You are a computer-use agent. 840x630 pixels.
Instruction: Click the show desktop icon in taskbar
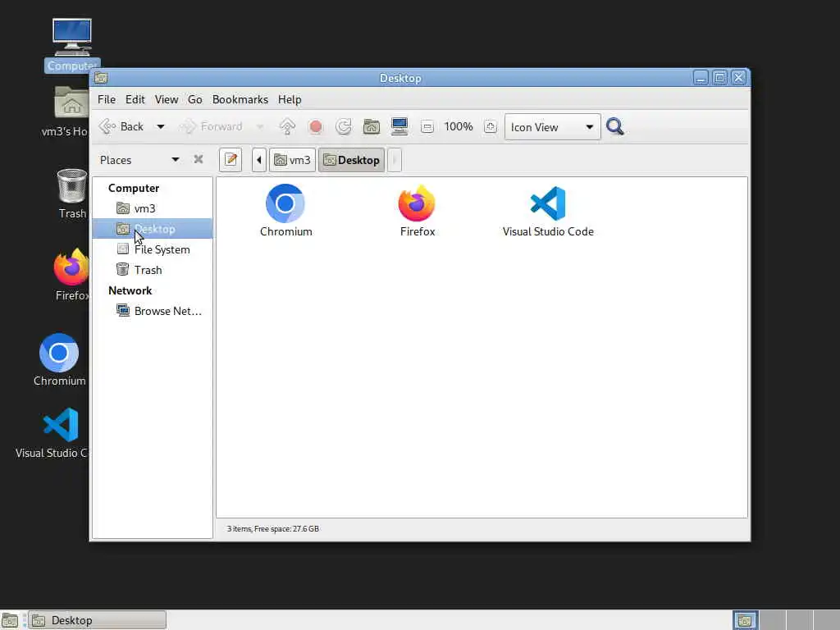tap(10, 620)
